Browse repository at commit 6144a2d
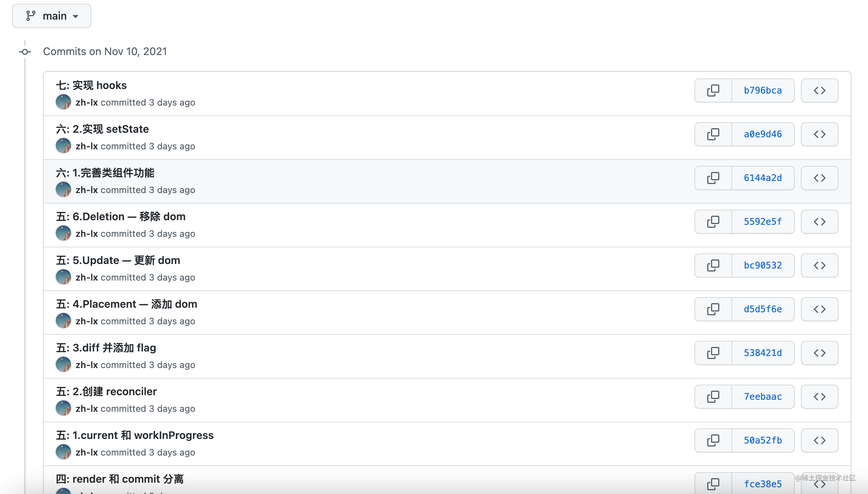 [819, 178]
